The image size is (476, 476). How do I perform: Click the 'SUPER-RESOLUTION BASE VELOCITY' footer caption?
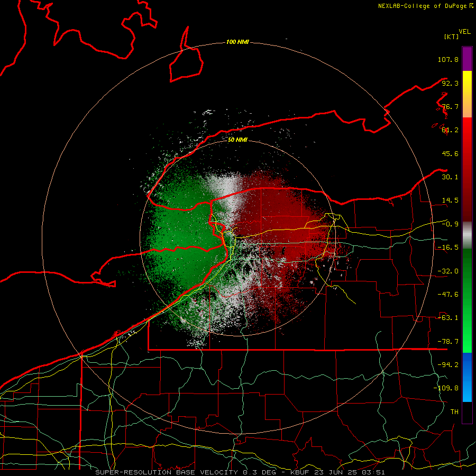(x=167, y=472)
